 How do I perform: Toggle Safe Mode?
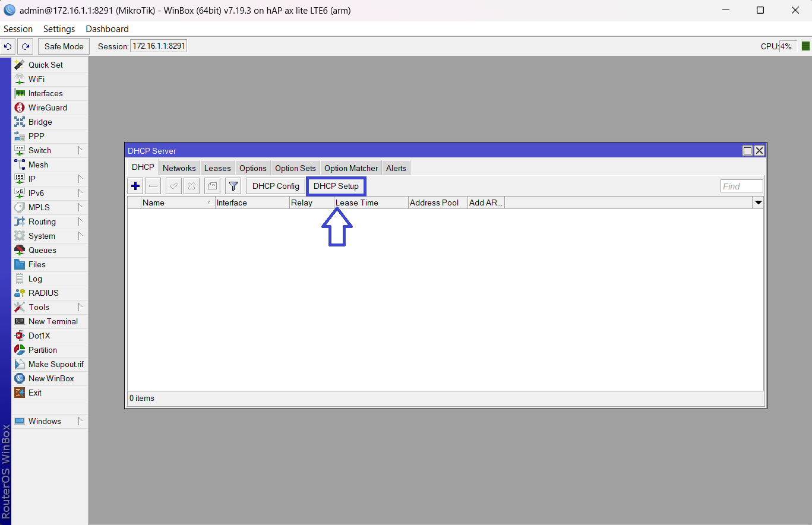click(x=64, y=46)
